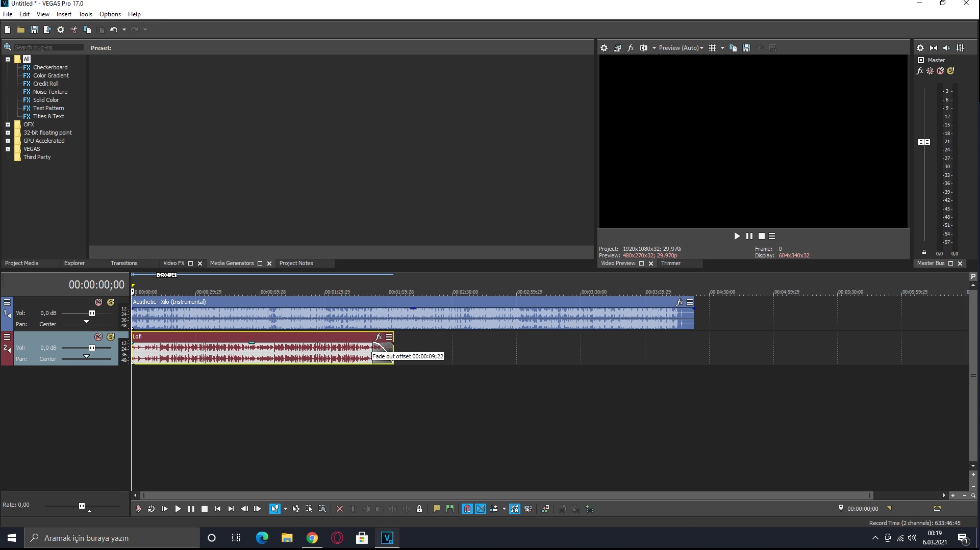
Task: Open the Tools menu
Action: pos(85,14)
